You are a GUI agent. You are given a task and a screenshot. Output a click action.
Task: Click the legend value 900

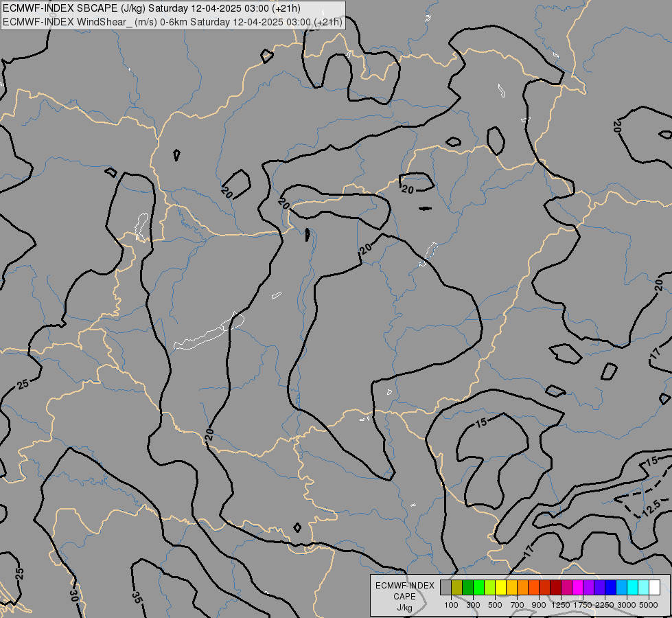[x=539, y=605]
